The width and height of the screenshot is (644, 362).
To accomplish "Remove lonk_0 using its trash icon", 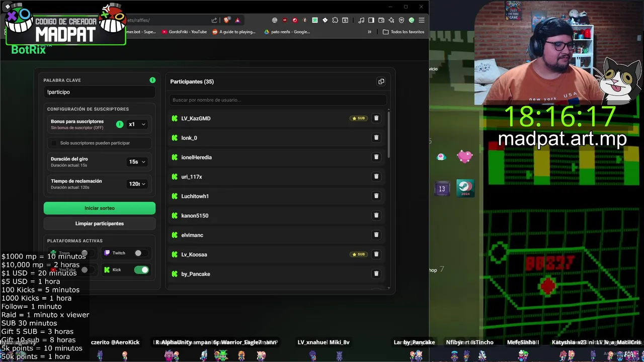I will [376, 138].
